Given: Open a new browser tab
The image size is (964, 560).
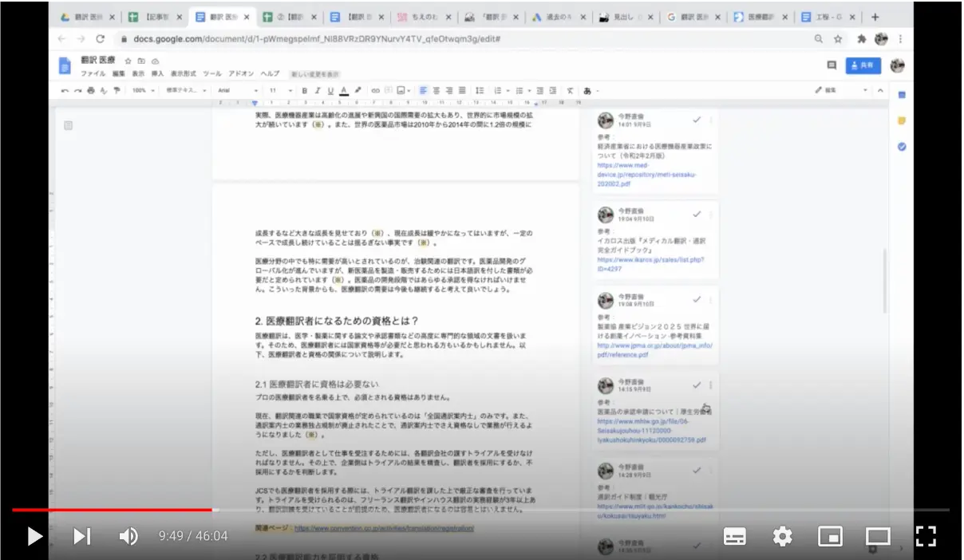Looking at the screenshot, I should pyautogui.click(x=875, y=17).
